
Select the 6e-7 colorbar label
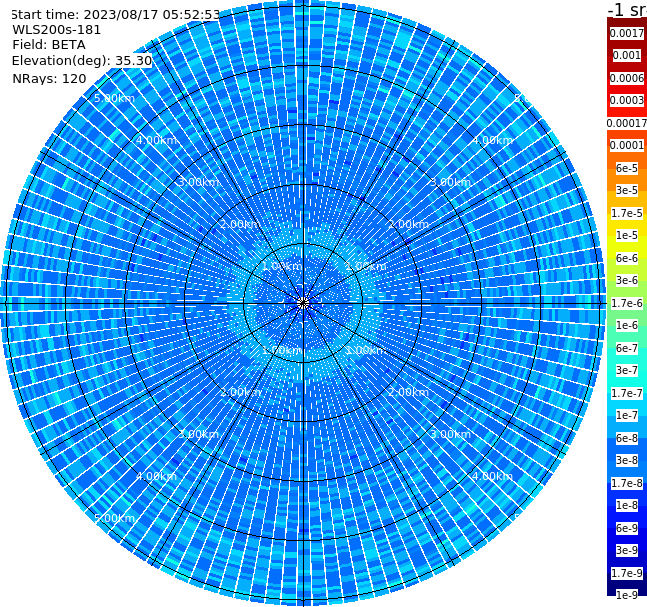tap(627, 348)
